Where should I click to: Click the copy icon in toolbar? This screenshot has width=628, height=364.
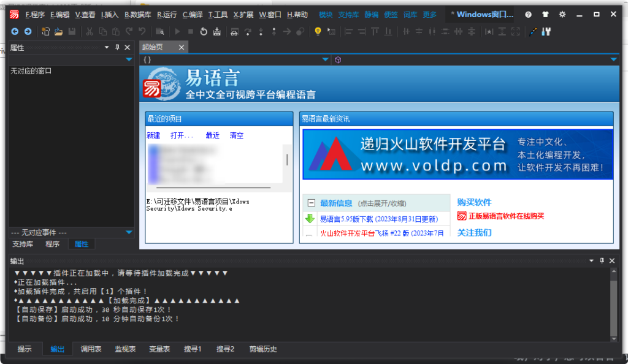click(x=103, y=31)
